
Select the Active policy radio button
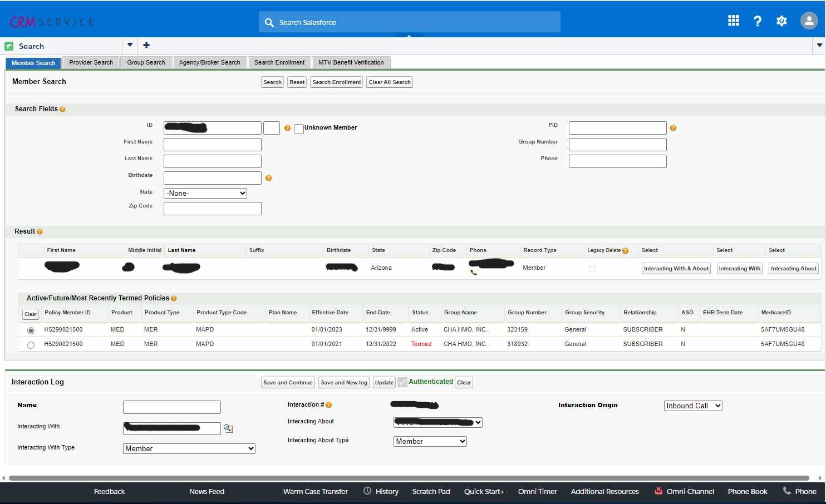pyautogui.click(x=31, y=330)
